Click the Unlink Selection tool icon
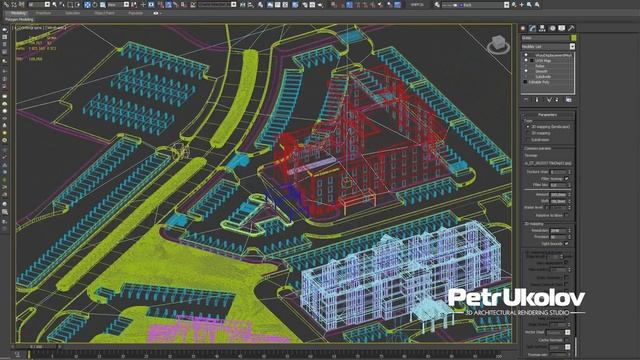Viewport: 640px width, 360px height. pos(14,4)
